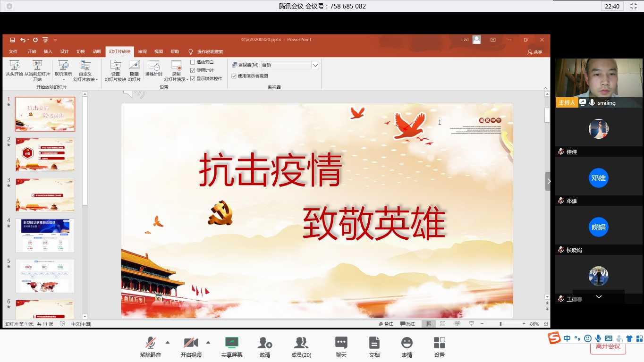Click the 批注 comments button in status bar

click(407, 324)
